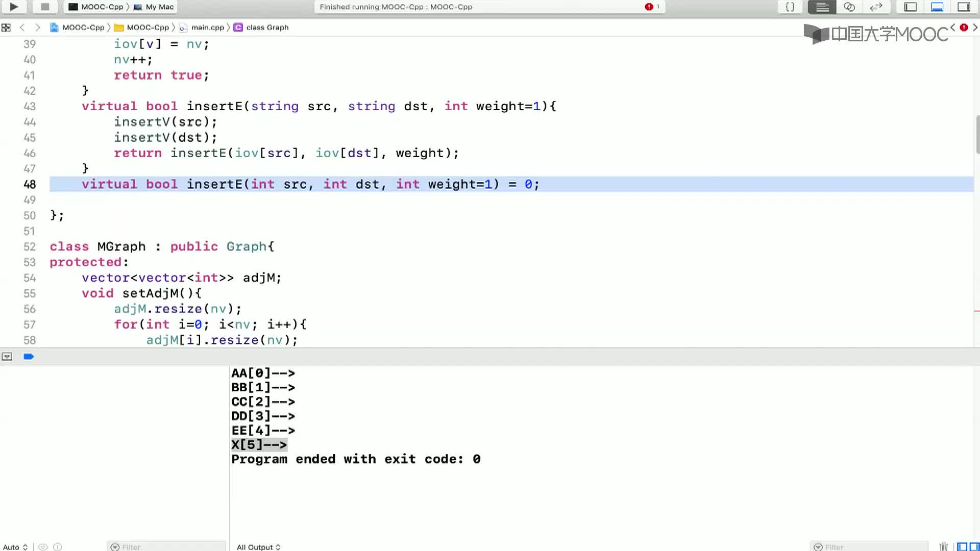Click the line number 48 gutter
This screenshot has width=980, height=551.
tap(30, 184)
